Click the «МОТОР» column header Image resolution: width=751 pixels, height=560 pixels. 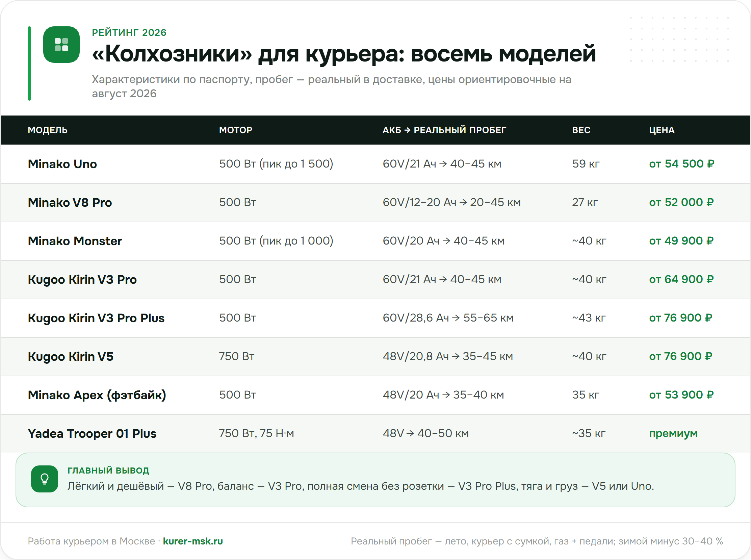tap(236, 130)
